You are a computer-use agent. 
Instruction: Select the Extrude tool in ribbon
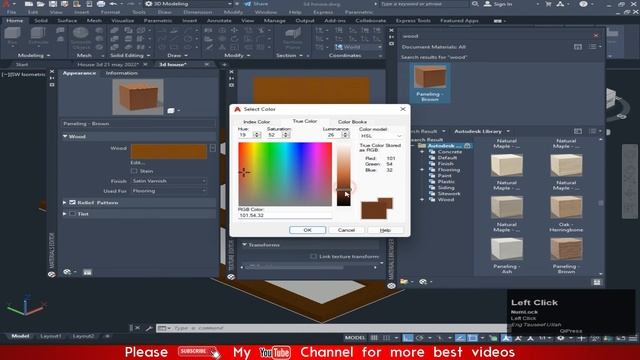pyautogui.click(x=38, y=36)
